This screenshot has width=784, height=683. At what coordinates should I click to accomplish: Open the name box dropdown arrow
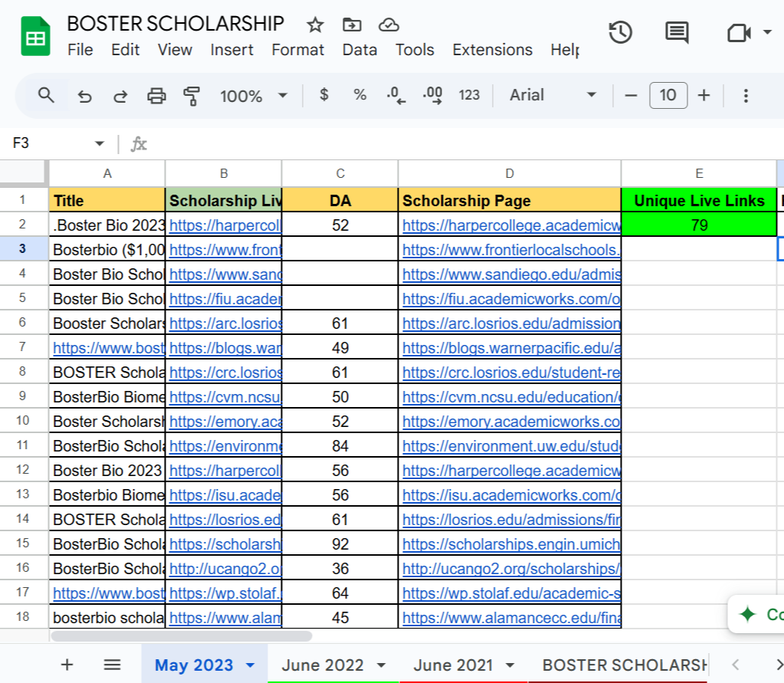pyautogui.click(x=99, y=143)
